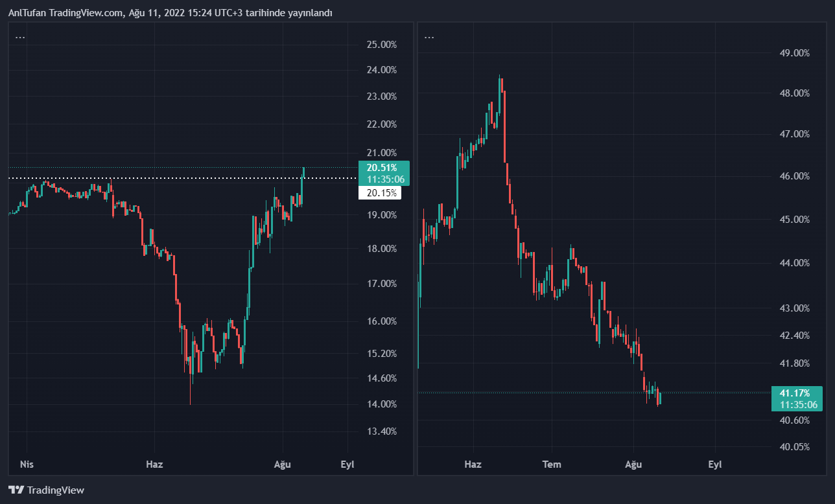
Task: Click "Eyl" on the right chart's time axis
Action: coord(714,464)
